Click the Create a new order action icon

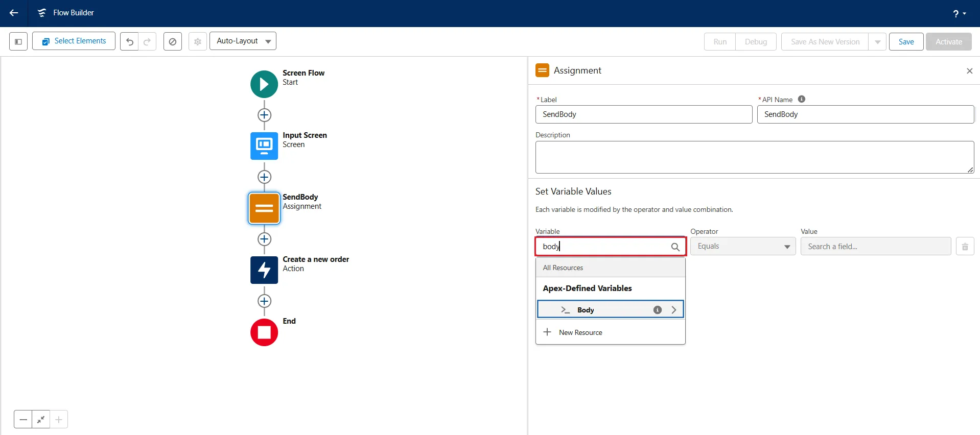click(x=264, y=270)
